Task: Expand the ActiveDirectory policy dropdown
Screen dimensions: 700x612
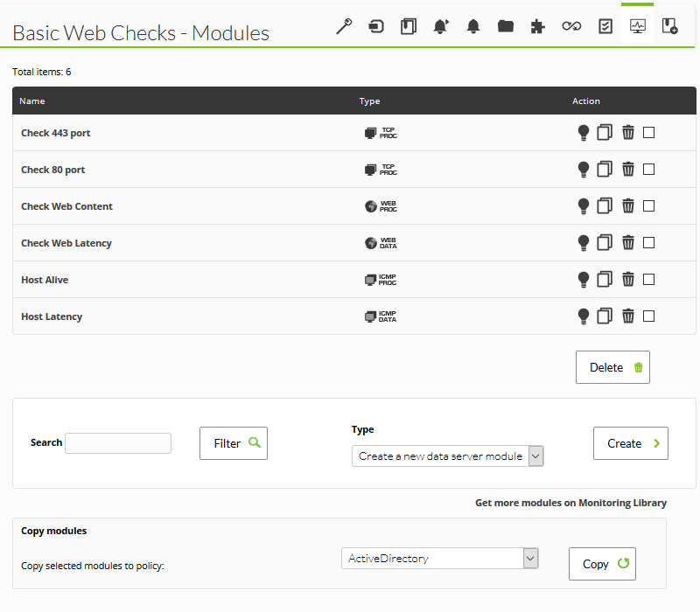Action: point(439,559)
